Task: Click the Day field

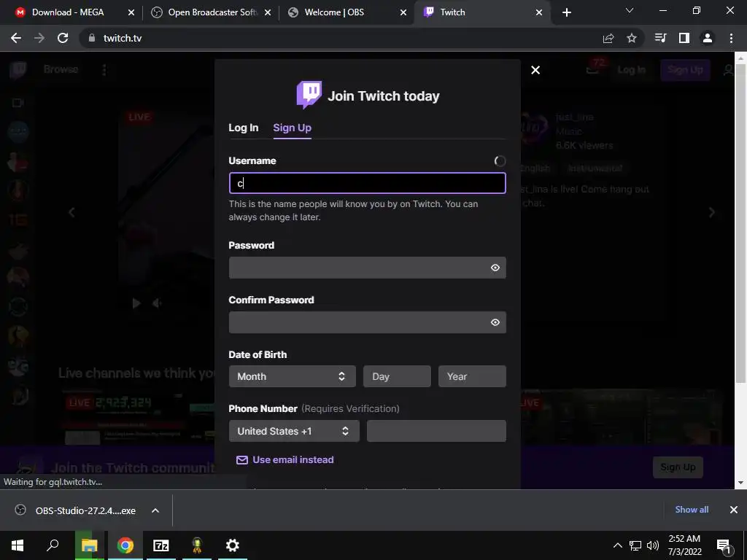Action: coord(397,376)
